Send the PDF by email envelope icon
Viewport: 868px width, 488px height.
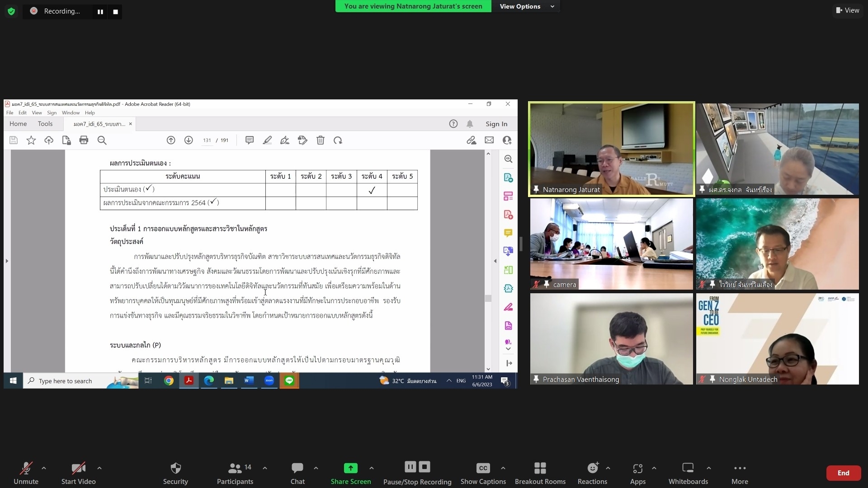(489, 141)
